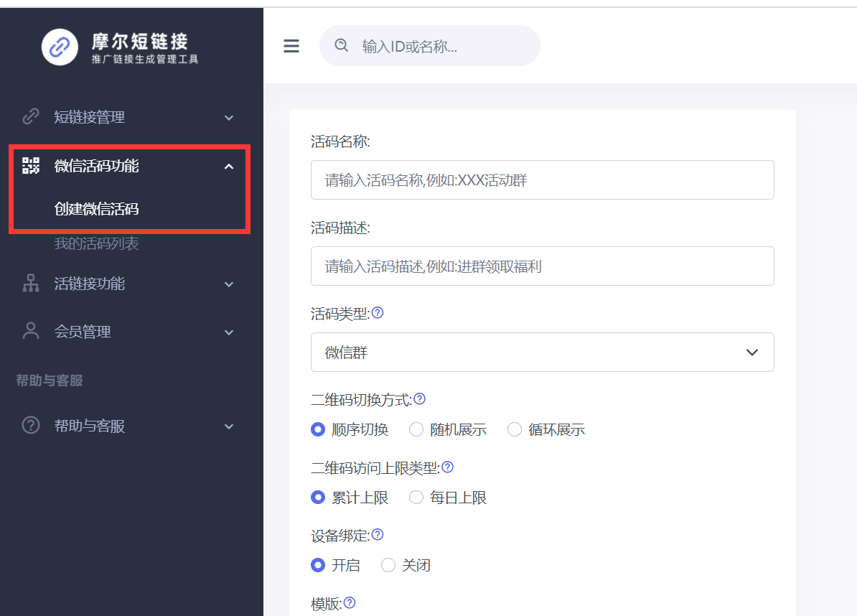The image size is (857, 616).
Task: Set 设备绑定 to 关闭
Action: [x=388, y=565]
